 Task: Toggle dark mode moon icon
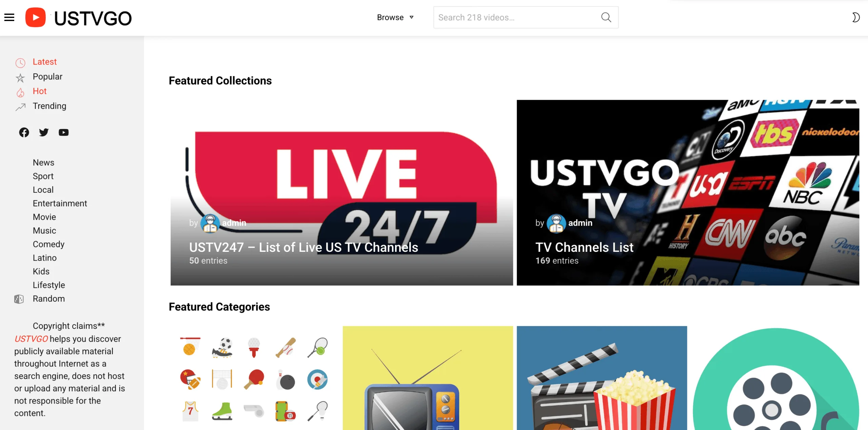point(856,17)
